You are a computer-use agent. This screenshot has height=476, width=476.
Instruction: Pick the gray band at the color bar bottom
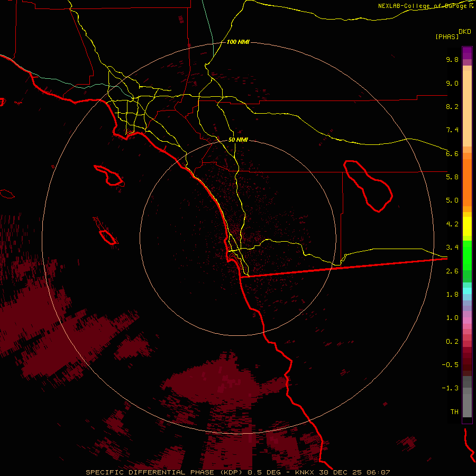tap(467, 397)
